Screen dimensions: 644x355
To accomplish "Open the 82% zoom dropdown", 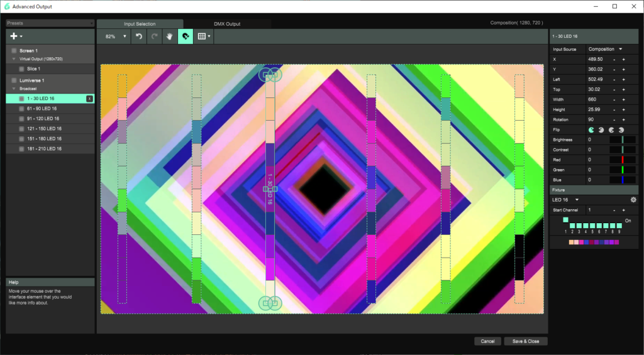I will (116, 36).
